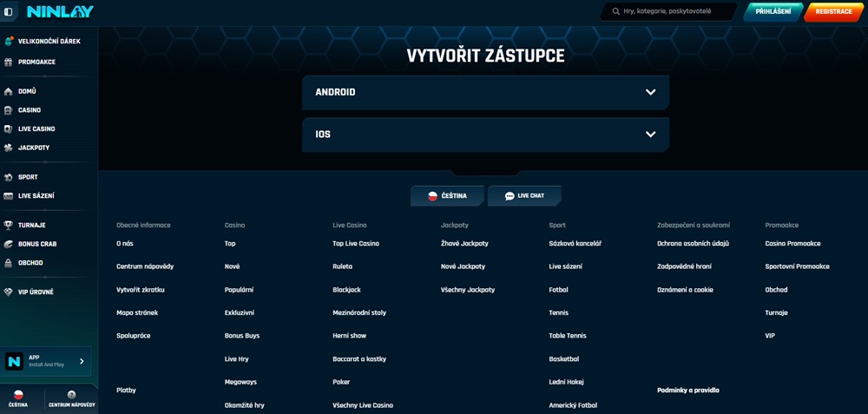
Task: Open the APP Install And Play arrow
Action: click(82, 361)
